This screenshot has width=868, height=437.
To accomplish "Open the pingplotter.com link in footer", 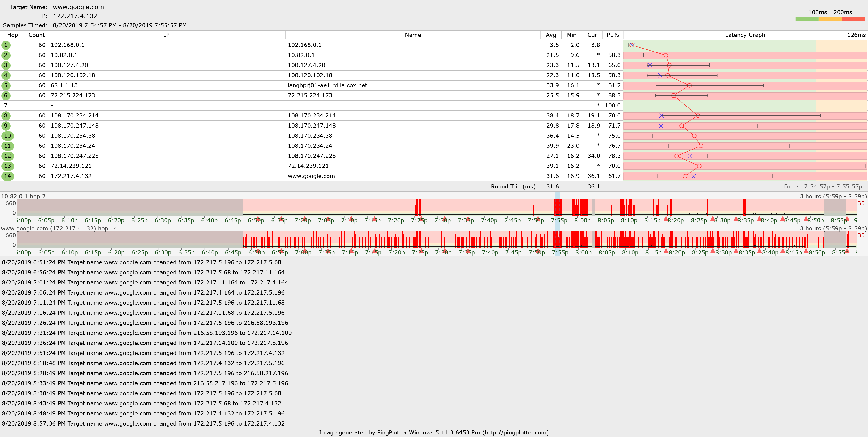I will point(515,433).
